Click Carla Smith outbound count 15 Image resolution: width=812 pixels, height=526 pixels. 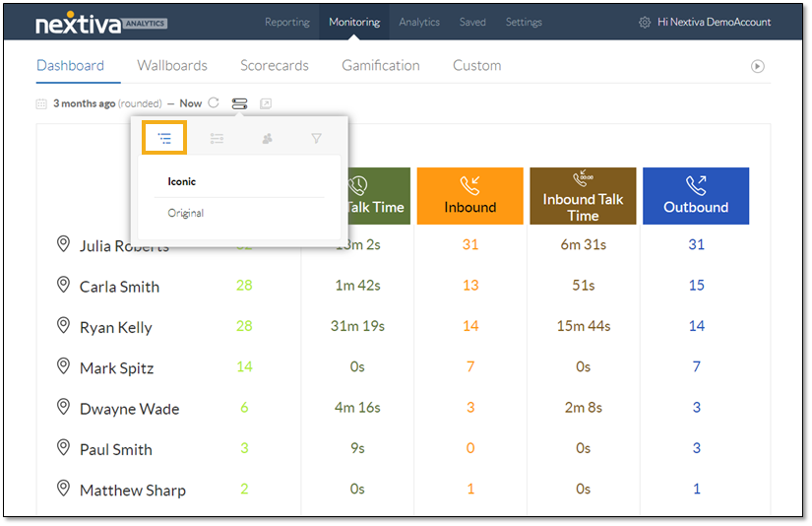[697, 285]
